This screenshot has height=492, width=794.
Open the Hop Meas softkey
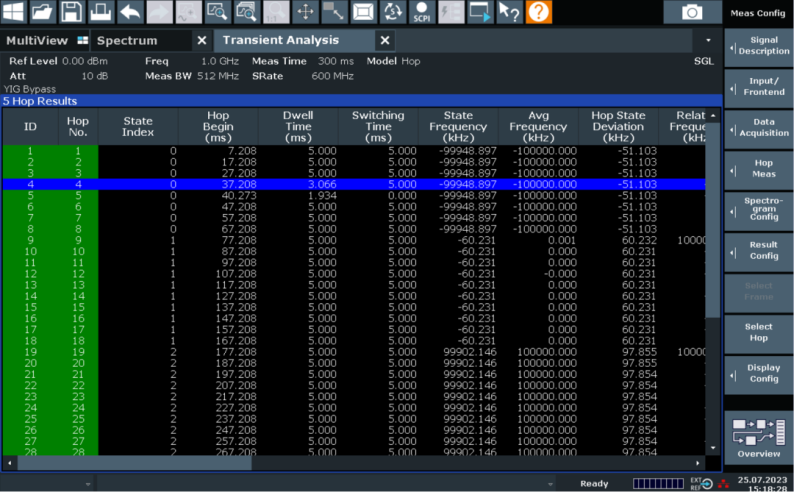759,169
